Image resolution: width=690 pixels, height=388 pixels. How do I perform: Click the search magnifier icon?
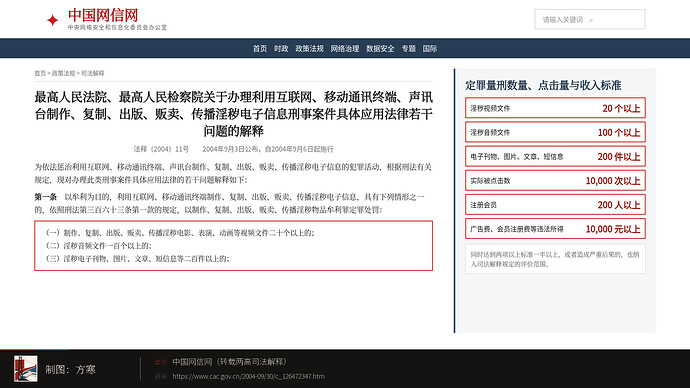591,20
